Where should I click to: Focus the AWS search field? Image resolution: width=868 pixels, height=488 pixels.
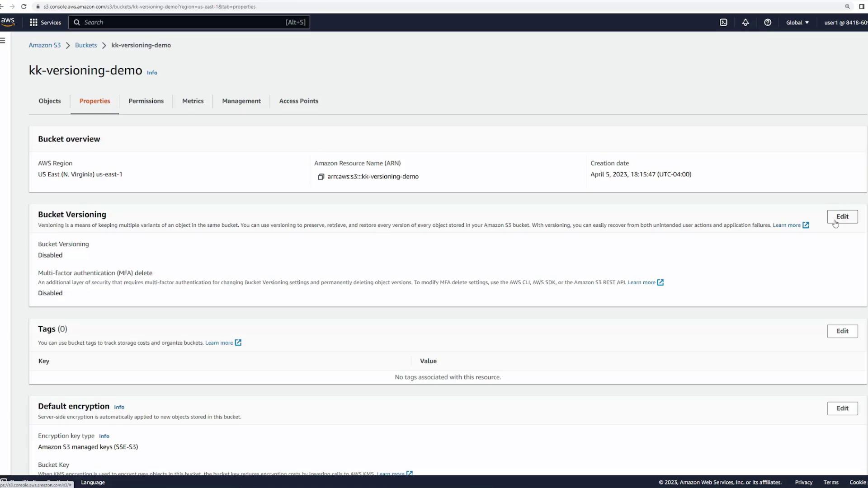[181, 23]
